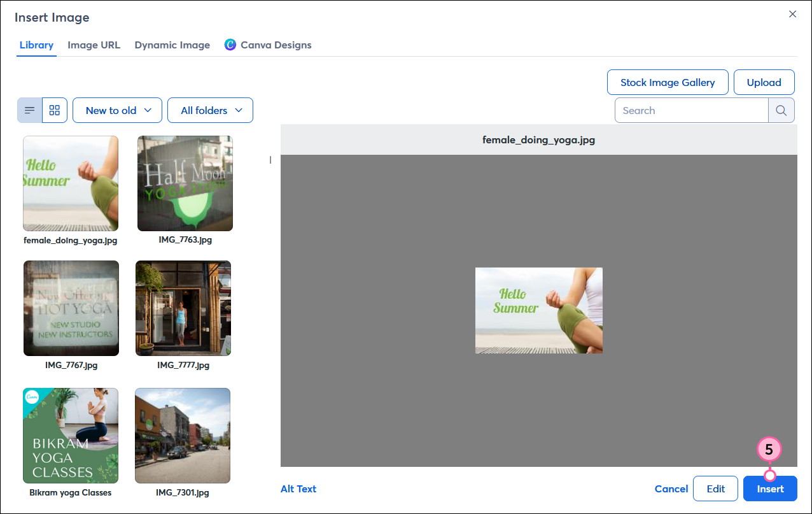Select the Library tab

click(36, 45)
